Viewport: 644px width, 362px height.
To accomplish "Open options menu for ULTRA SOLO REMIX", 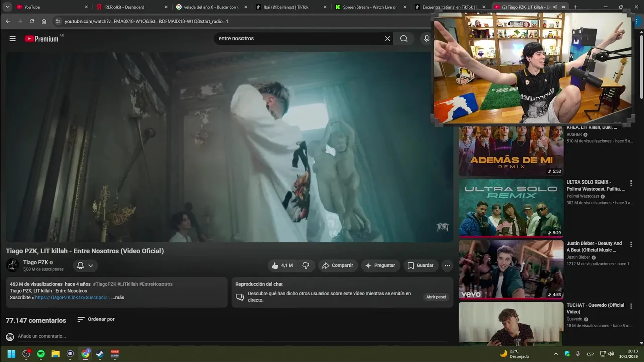I will click(x=631, y=183).
